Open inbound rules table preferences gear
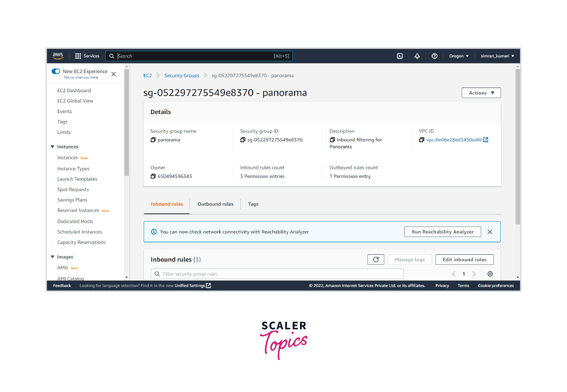 point(490,274)
